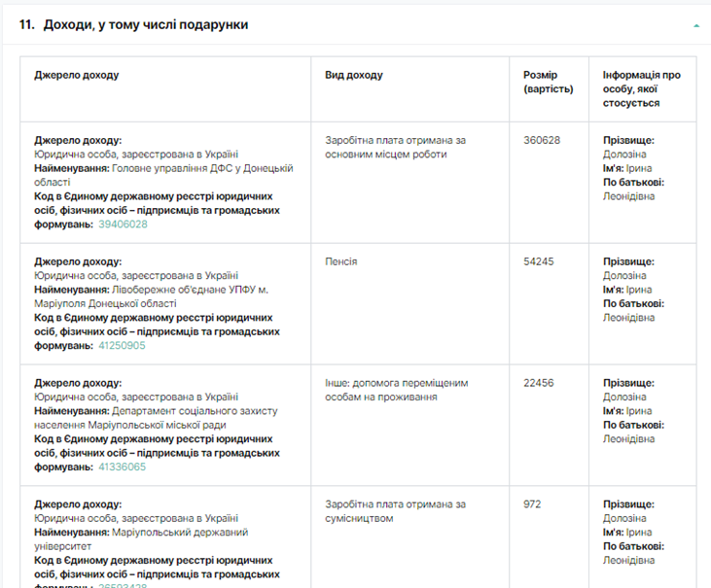Click "Заробітна плата отримана за основним місцем роботи"
Screen dimensions: 711x588
pos(395,147)
